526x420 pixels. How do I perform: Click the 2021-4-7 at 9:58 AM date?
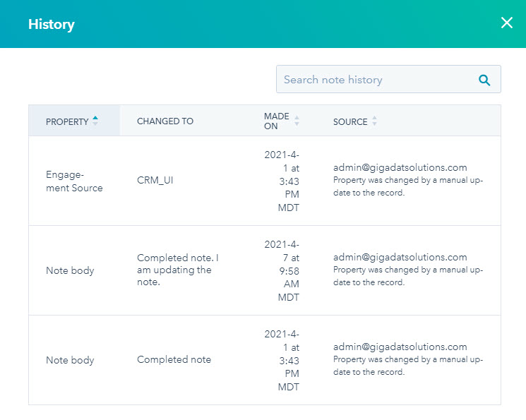point(282,271)
